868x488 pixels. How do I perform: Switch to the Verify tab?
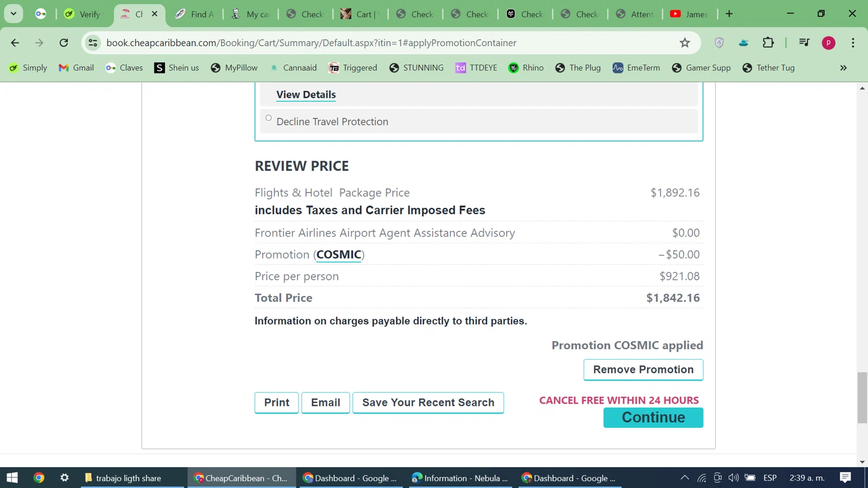(x=84, y=14)
